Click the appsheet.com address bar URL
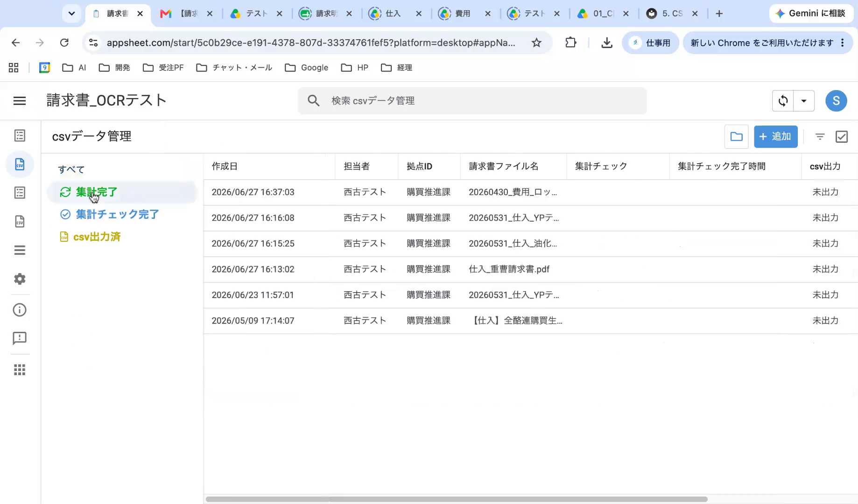The image size is (858, 504). (311, 43)
